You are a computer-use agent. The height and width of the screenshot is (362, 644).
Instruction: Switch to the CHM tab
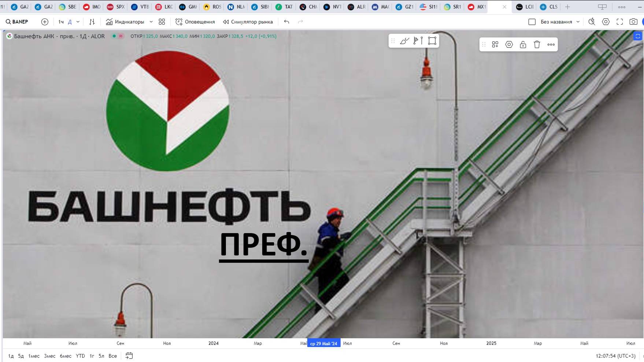tap(308, 7)
